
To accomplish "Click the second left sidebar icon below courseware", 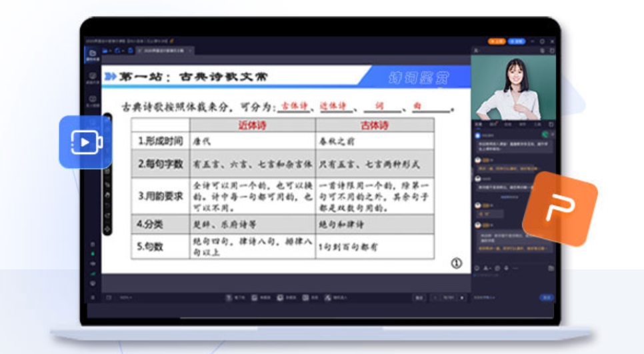I will [93, 78].
